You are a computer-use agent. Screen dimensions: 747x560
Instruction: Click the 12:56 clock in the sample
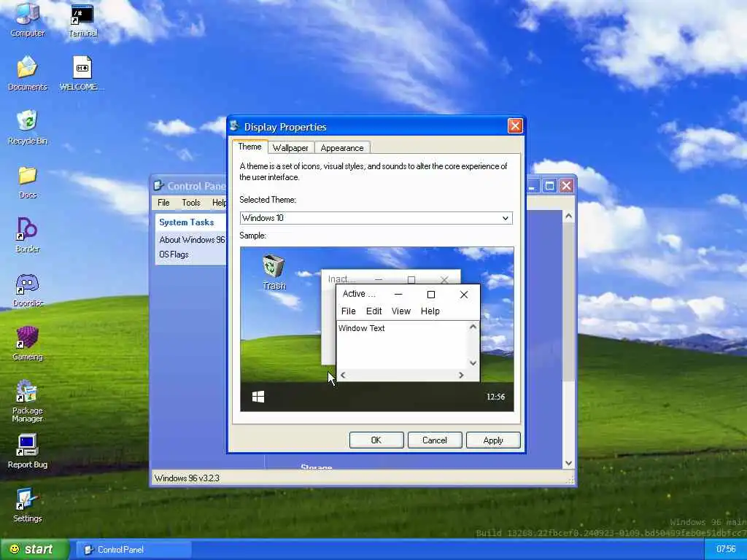point(495,397)
